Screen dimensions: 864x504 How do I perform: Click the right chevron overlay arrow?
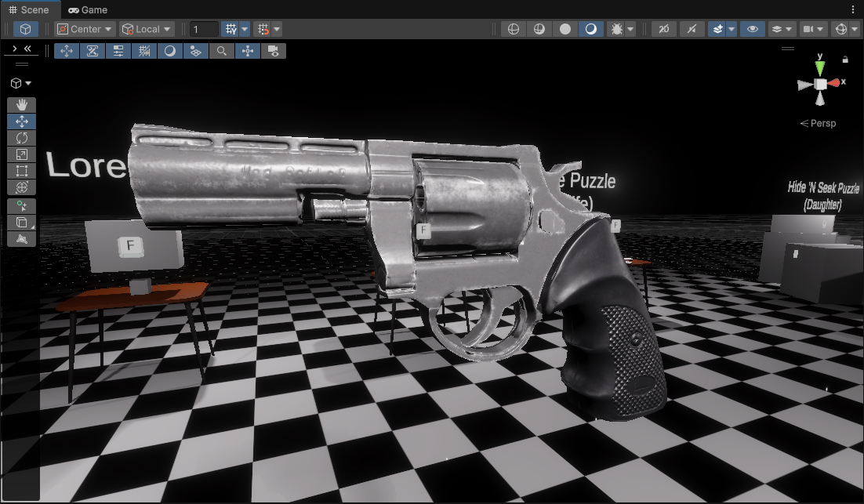coord(14,49)
